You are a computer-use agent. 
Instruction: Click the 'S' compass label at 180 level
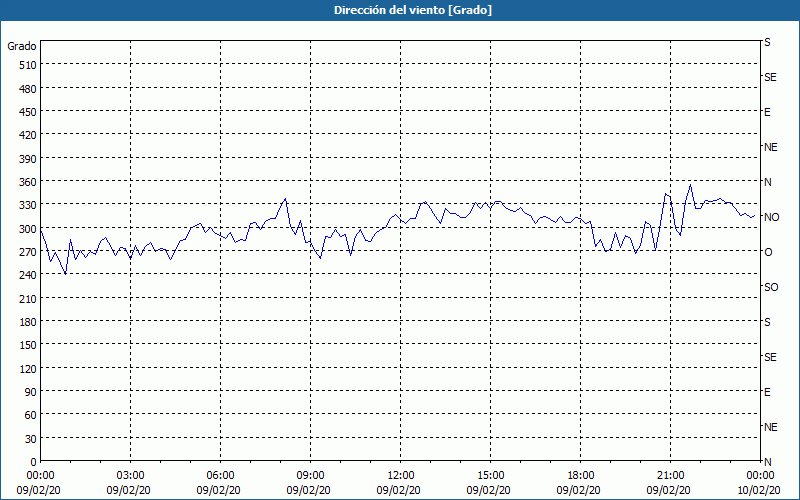(x=767, y=322)
